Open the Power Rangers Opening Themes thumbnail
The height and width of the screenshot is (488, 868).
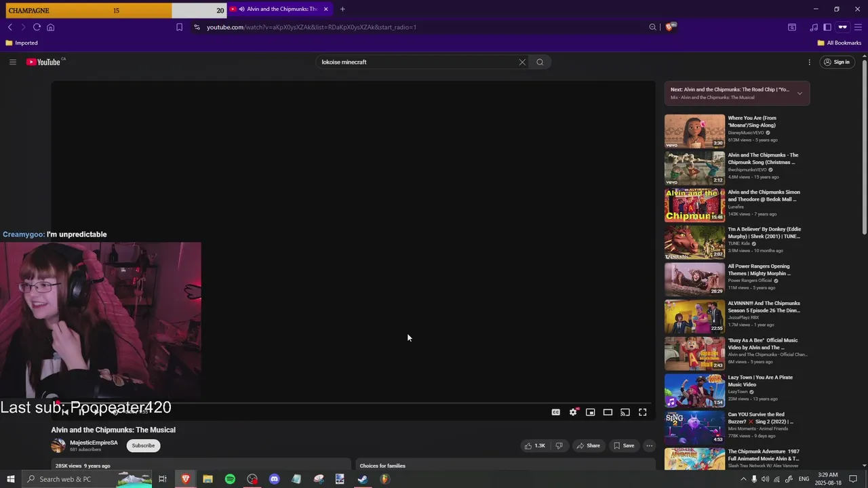pyautogui.click(x=694, y=279)
